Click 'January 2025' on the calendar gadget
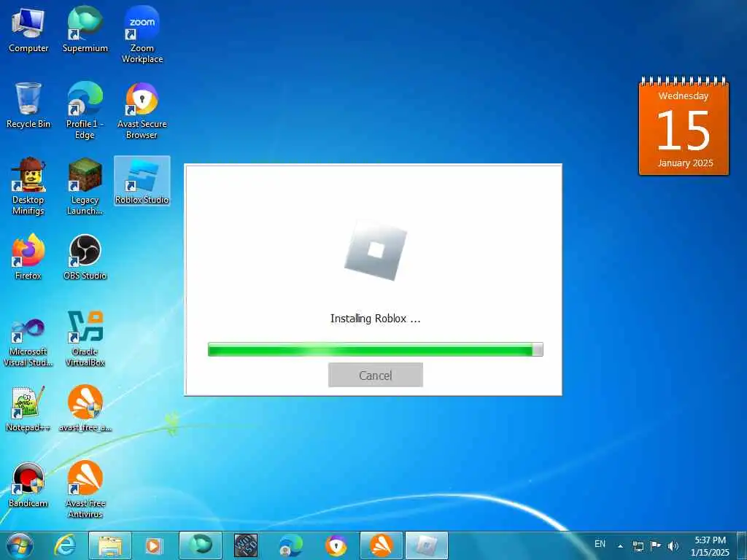The height and width of the screenshot is (560, 747). click(x=685, y=163)
